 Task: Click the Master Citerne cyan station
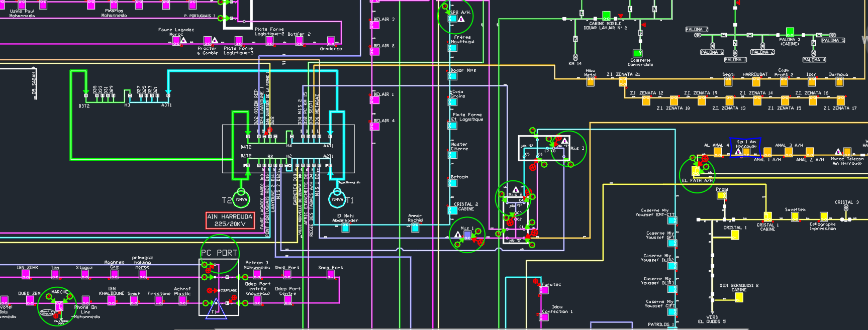(452, 155)
